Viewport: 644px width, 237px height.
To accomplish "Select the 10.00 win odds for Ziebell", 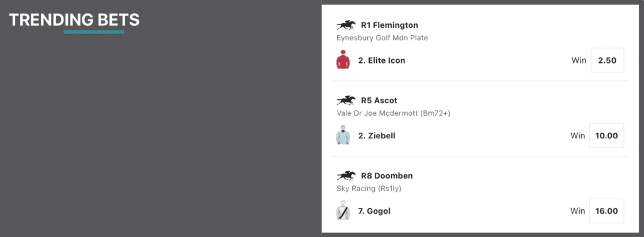I will (x=607, y=136).
